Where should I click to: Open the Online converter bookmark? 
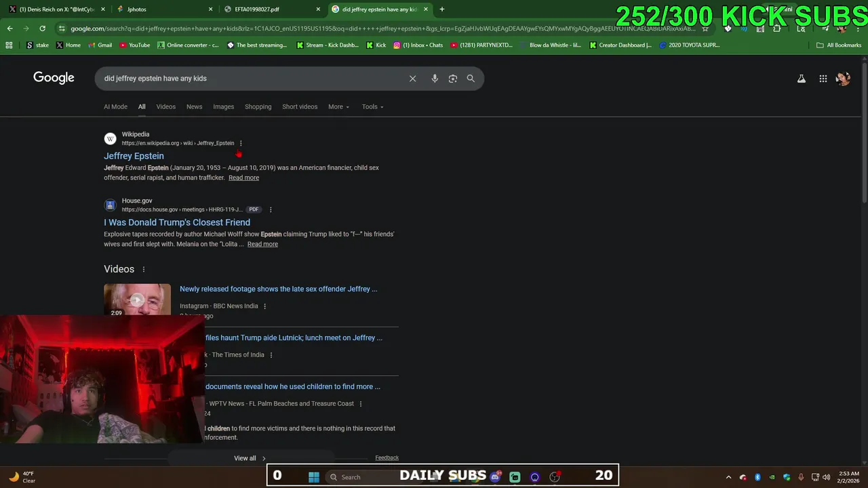click(x=188, y=45)
